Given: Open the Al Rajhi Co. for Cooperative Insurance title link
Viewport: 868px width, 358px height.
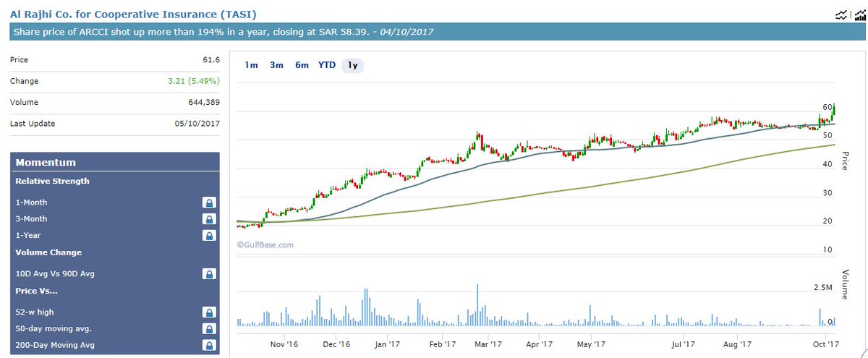Looking at the screenshot, I should [x=132, y=14].
